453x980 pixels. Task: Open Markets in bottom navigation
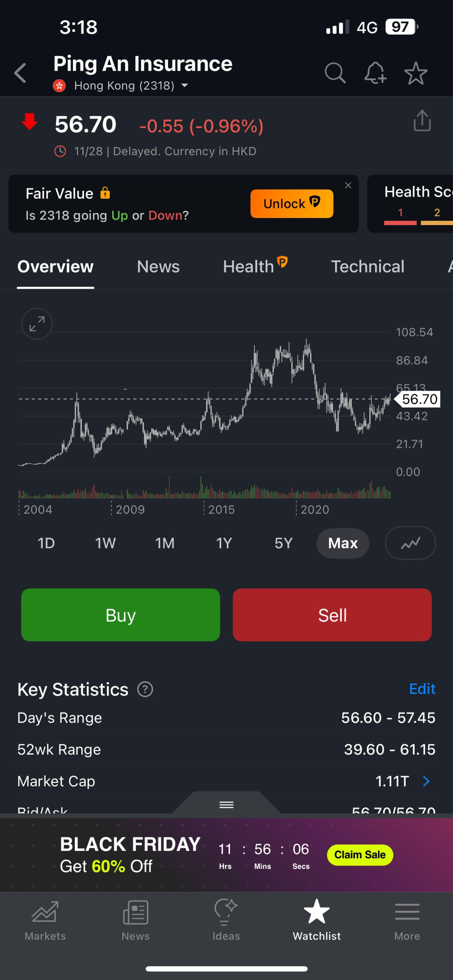tap(45, 920)
